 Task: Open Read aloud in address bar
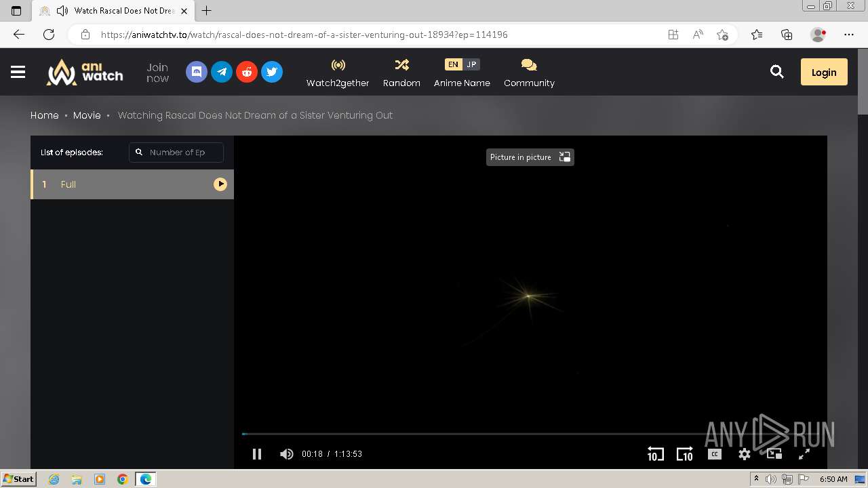(x=698, y=35)
